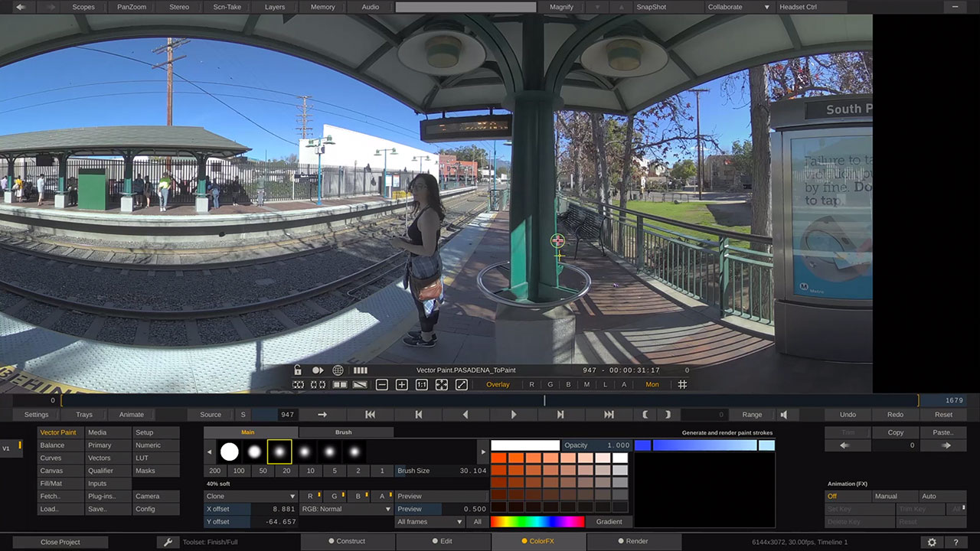Toggle Overlay display in the viewer toolbar

[498, 384]
